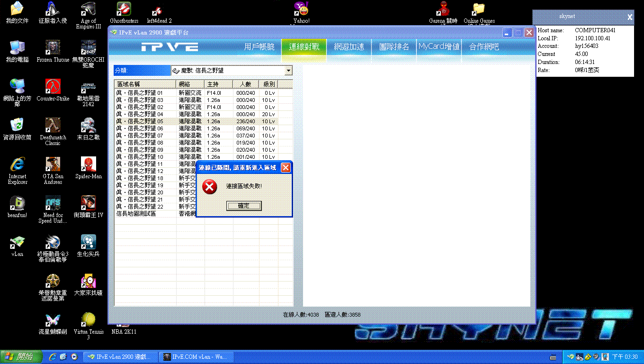Open the 網遊加速 tab
This screenshot has width=644, height=364.
click(x=349, y=47)
